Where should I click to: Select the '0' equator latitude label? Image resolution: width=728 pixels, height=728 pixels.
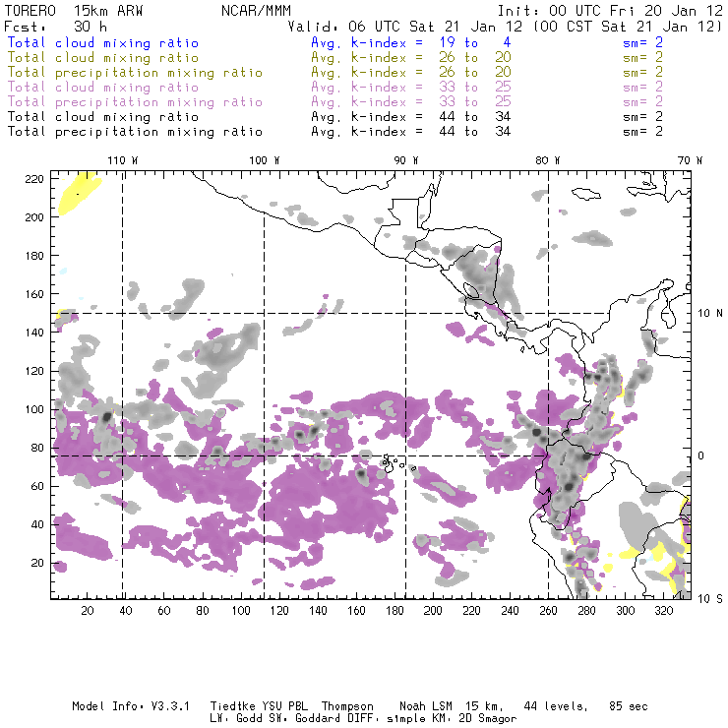701,455
